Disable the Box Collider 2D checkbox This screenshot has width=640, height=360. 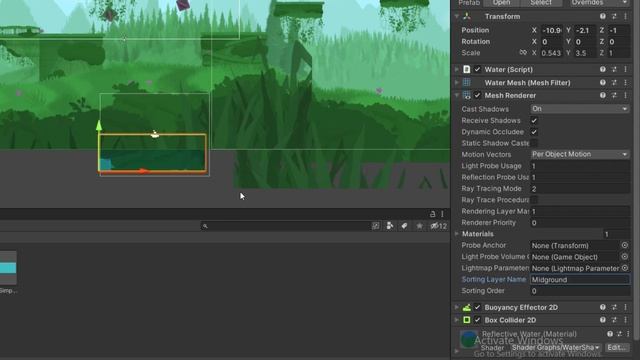477,320
